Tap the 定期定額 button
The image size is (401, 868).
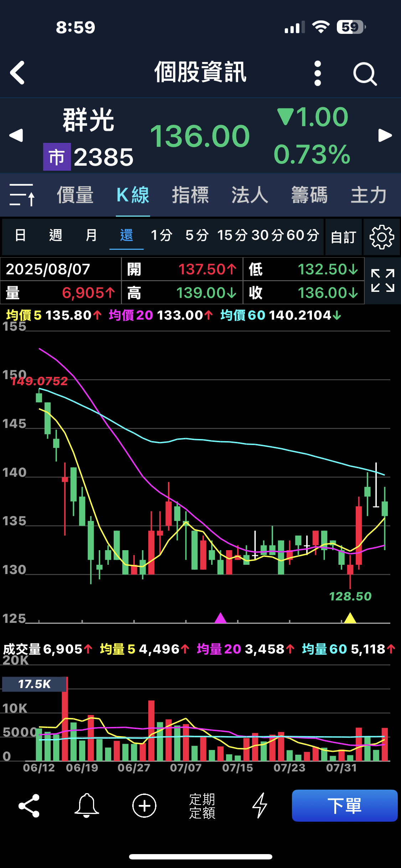[x=202, y=806]
